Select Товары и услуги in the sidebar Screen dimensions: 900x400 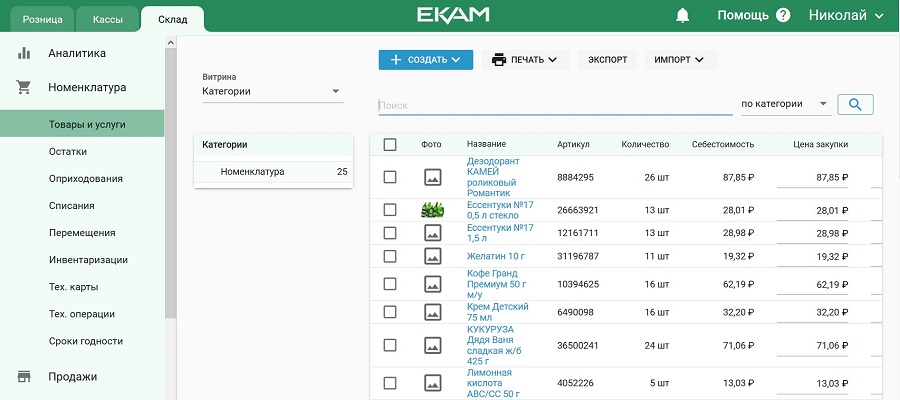point(82,124)
